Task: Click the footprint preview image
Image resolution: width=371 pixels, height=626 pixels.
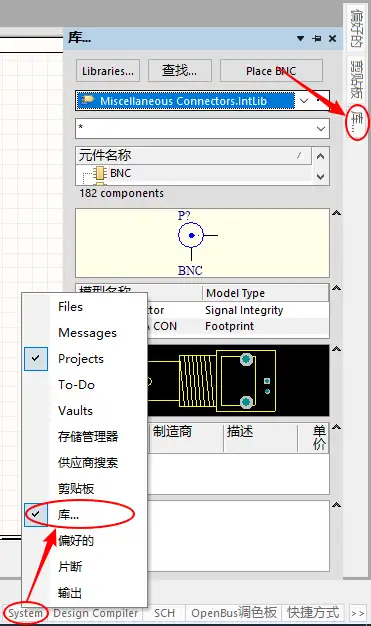Action: coord(238,381)
